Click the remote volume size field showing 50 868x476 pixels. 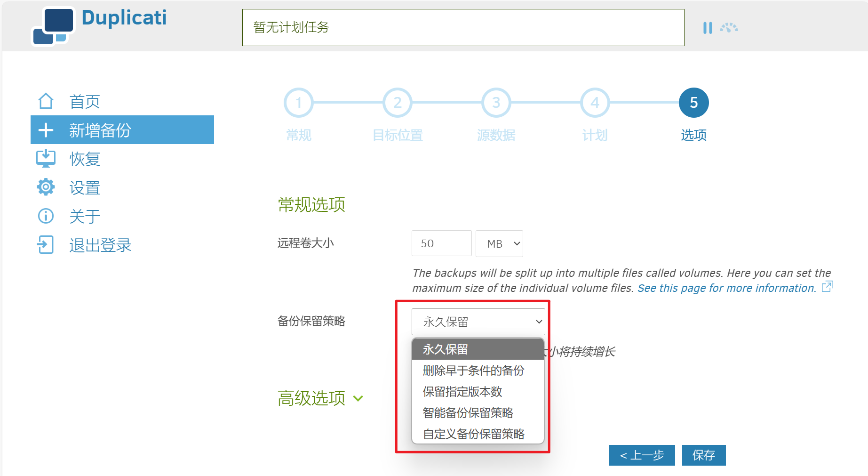(x=441, y=243)
